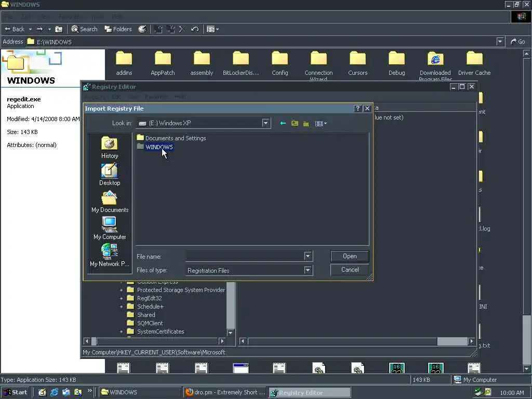The height and width of the screenshot is (399, 532).
Task: Click the Move To icon in Explorer toolbar
Action: pos(158,29)
